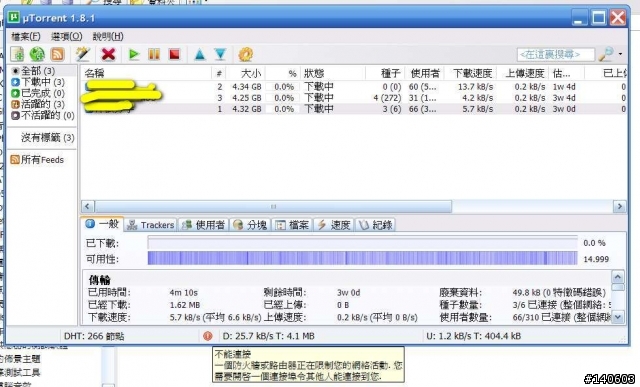Viewport: 640px width, 387px height.
Task: Select torrent row with 4.25 GB size
Action: click(354, 98)
